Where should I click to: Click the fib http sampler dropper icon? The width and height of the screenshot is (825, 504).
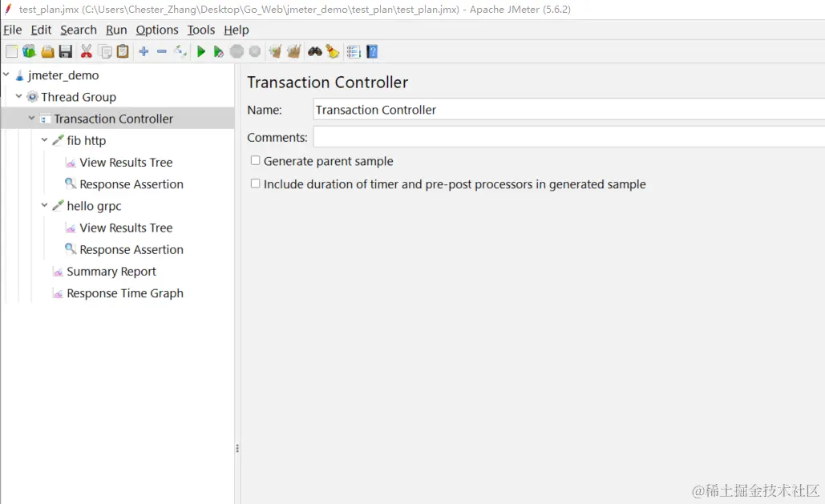(58, 140)
